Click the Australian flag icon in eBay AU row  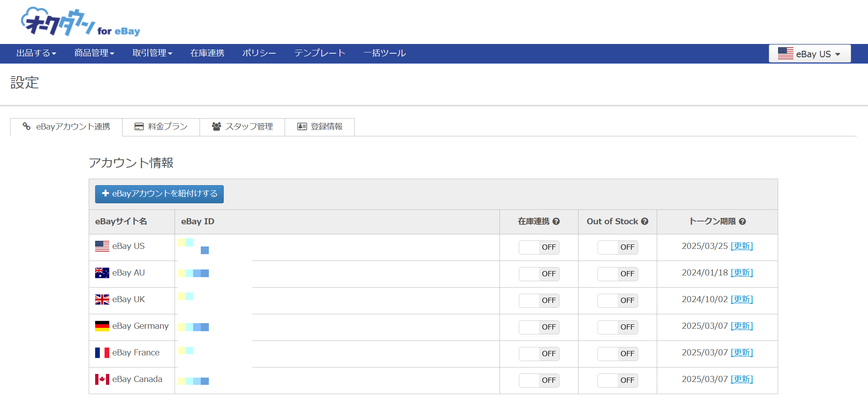point(102,273)
